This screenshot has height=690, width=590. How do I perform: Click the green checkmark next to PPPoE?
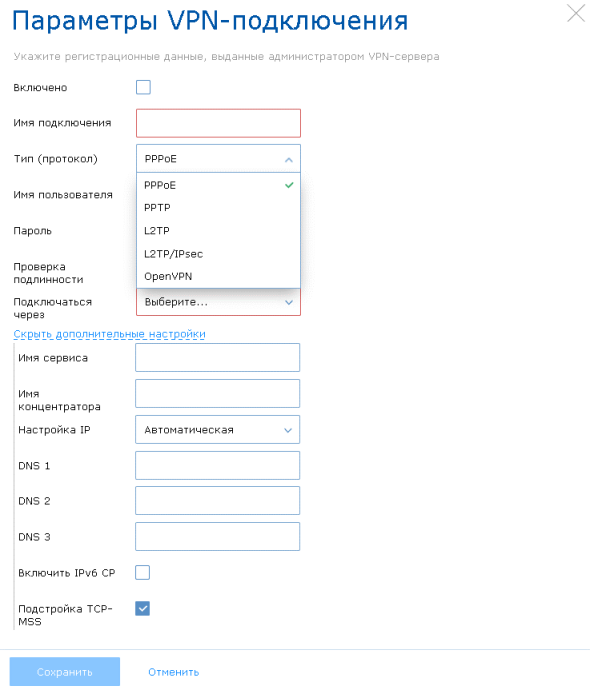(x=289, y=185)
